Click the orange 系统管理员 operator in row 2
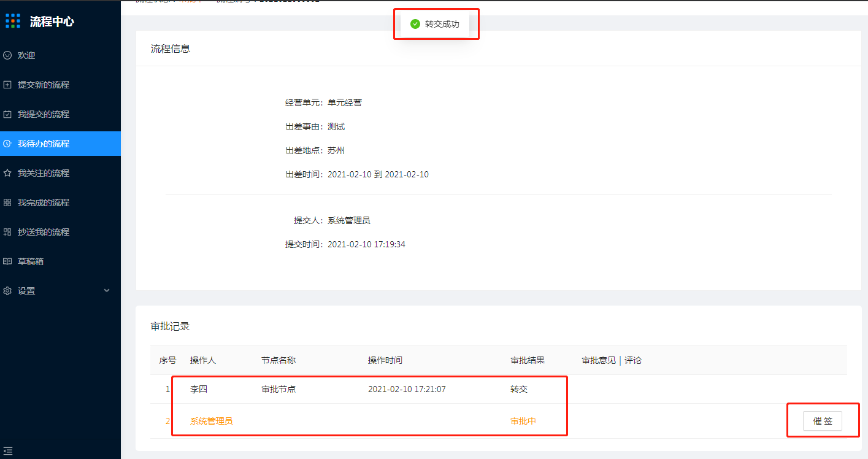The height and width of the screenshot is (459, 868). (212, 421)
